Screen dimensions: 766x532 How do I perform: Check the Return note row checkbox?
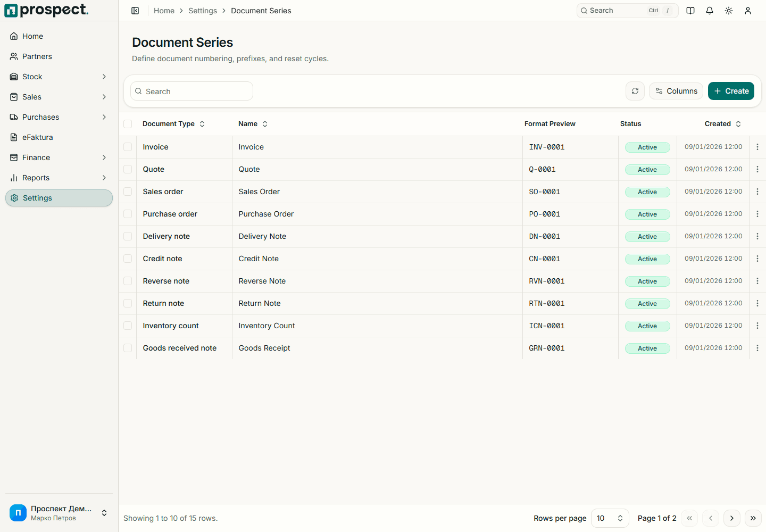click(x=128, y=303)
